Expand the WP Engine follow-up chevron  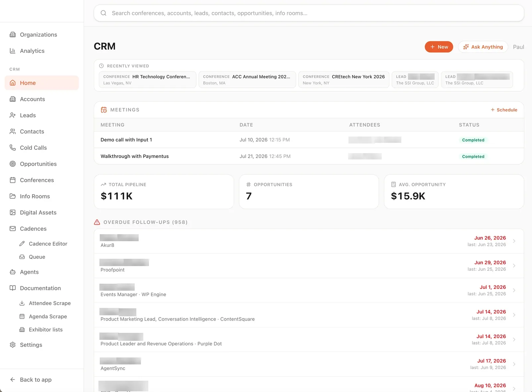click(514, 290)
